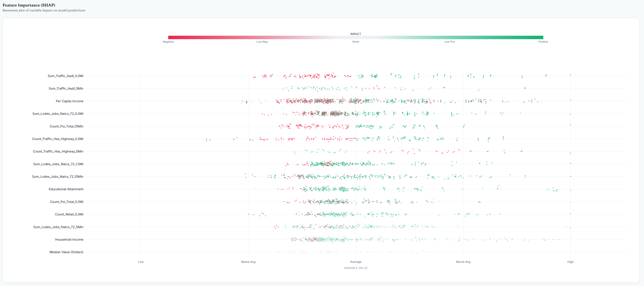This screenshot has height=286, width=644.
Task: Click the Count_Poi_Total_10Min feature label
Action: click(x=67, y=126)
